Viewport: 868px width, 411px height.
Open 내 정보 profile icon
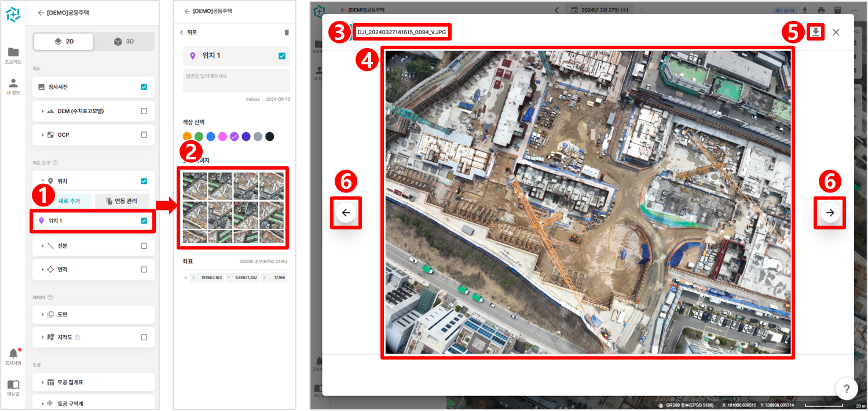[13, 83]
